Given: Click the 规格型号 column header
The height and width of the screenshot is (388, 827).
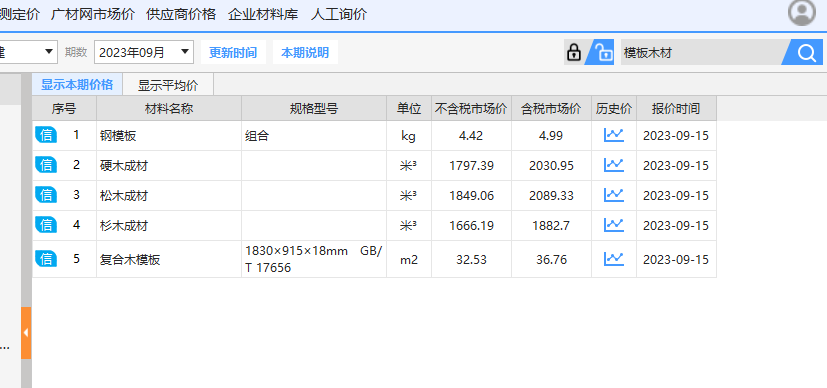Looking at the screenshot, I should tap(314, 109).
